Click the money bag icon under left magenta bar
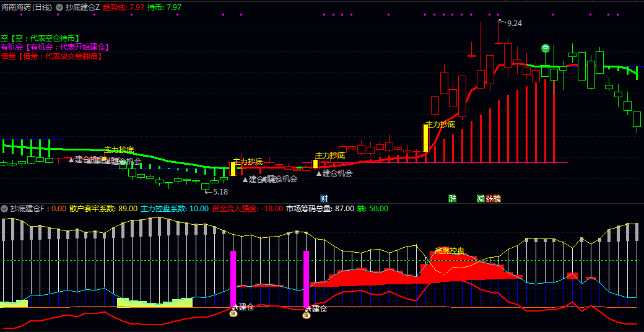Viewport: 644px width, 332px height. [233, 313]
